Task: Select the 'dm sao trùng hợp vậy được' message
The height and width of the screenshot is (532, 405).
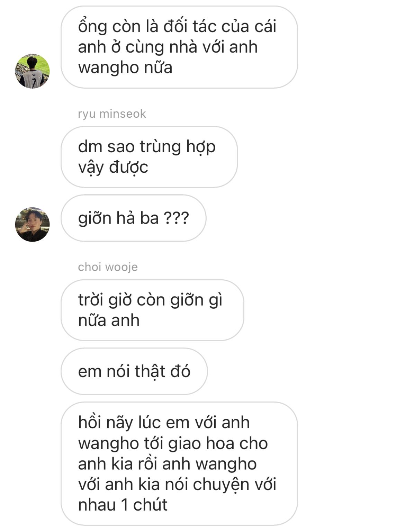Action: point(149,157)
